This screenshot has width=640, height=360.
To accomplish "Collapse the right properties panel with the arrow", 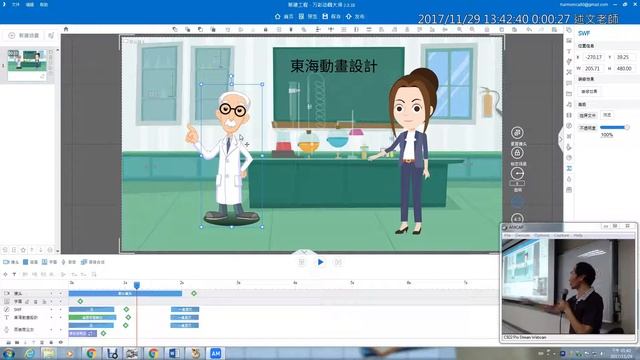I will tap(561, 139).
